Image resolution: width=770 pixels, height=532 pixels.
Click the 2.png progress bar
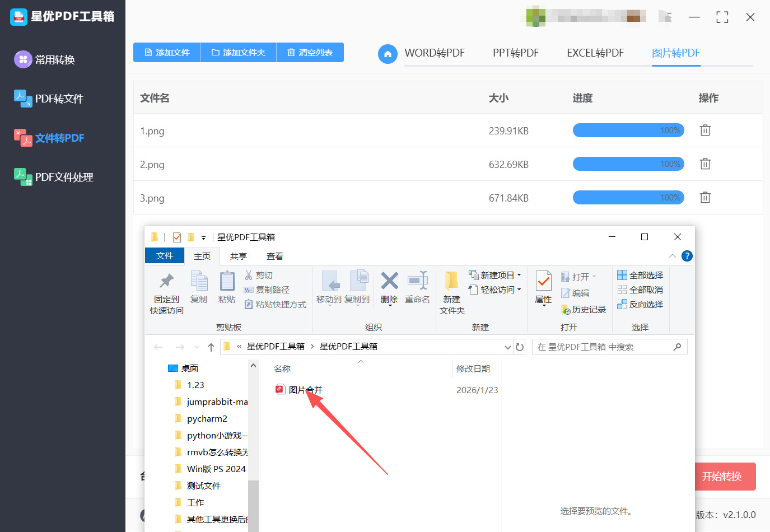pos(628,164)
